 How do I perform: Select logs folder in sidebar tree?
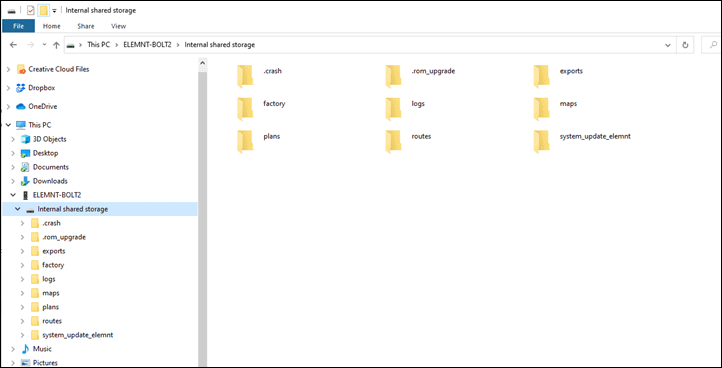[48, 279]
